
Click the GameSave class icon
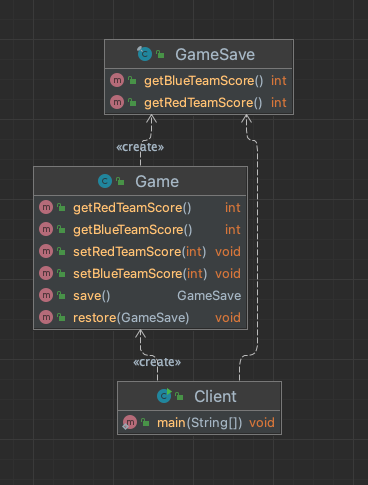click(144, 54)
